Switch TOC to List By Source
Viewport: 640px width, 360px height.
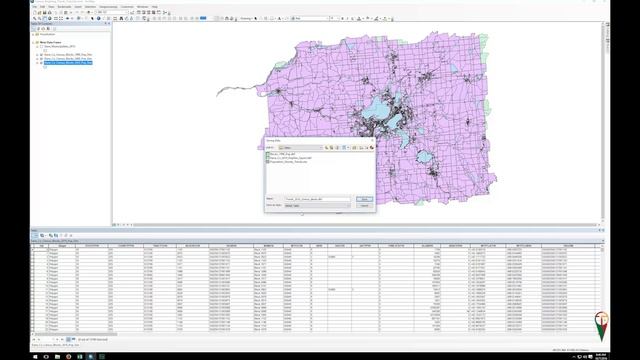38,29
